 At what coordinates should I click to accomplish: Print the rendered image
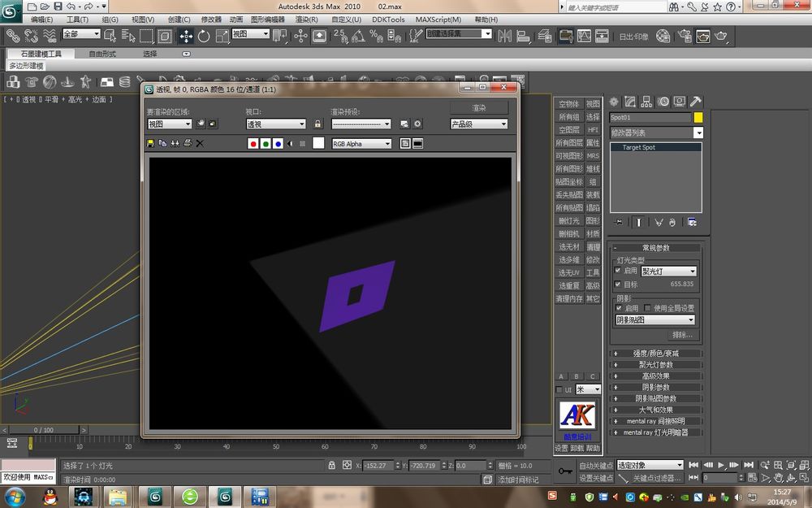(188, 143)
